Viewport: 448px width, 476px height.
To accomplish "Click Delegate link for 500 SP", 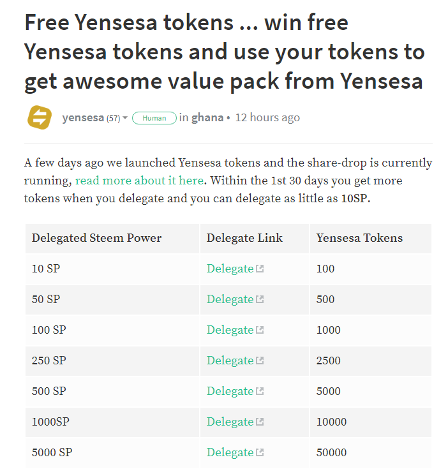I will [x=230, y=391].
